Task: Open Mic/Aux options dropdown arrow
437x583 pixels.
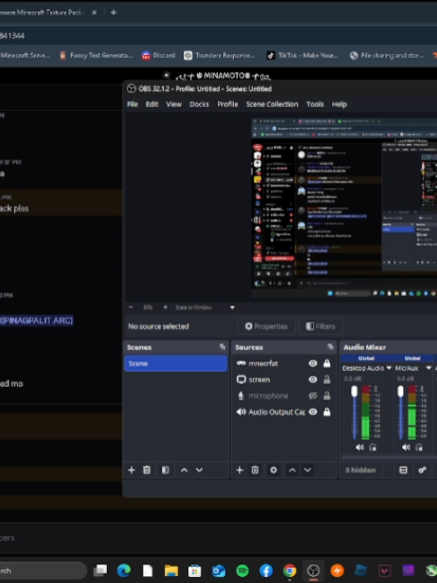Action: point(428,368)
